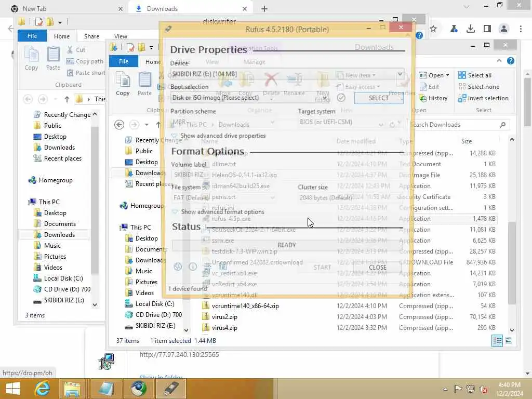
Task: Open Rufus Boot selection dropdown
Action: coord(325,98)
